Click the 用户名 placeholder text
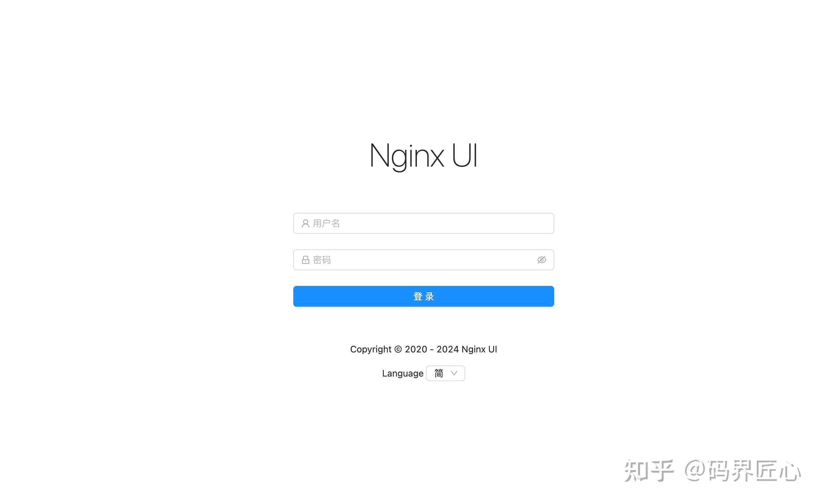 pyautogui.click(x=326, y=223)
